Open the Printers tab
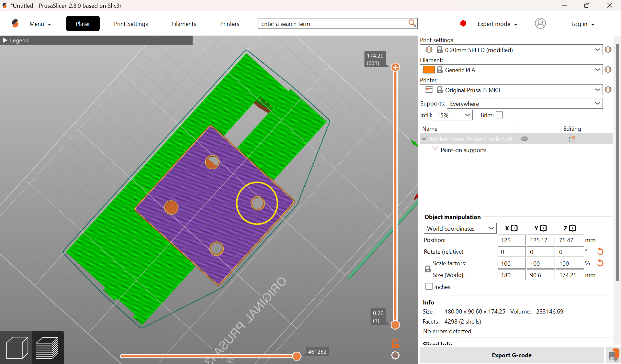 pos(230,24)
